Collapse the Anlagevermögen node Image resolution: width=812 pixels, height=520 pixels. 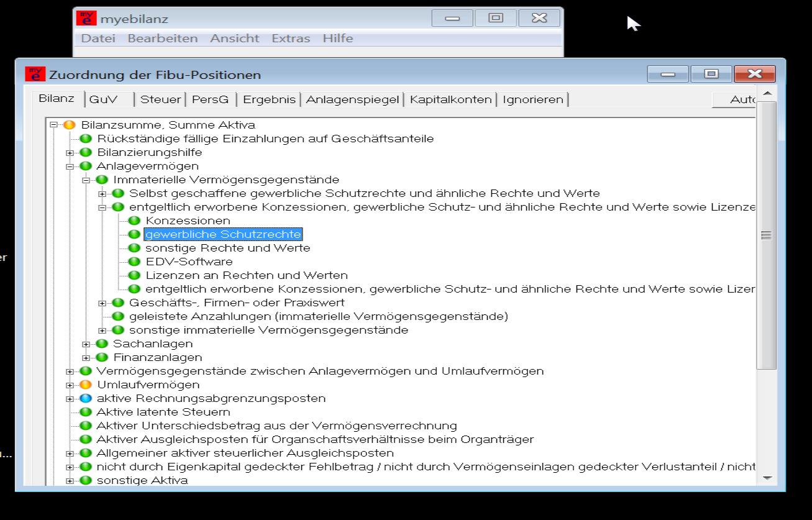[x=70, y=166]
